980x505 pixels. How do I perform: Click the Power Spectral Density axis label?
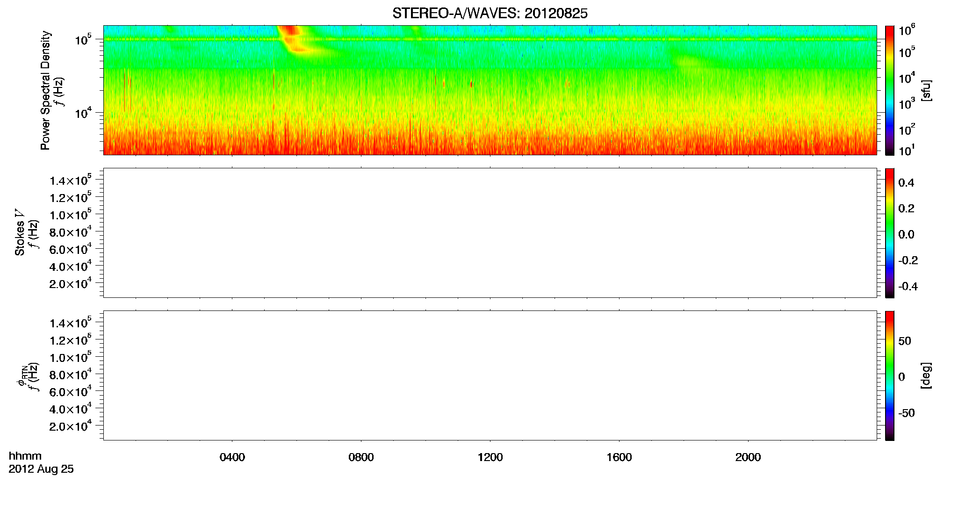click(45, 90)
